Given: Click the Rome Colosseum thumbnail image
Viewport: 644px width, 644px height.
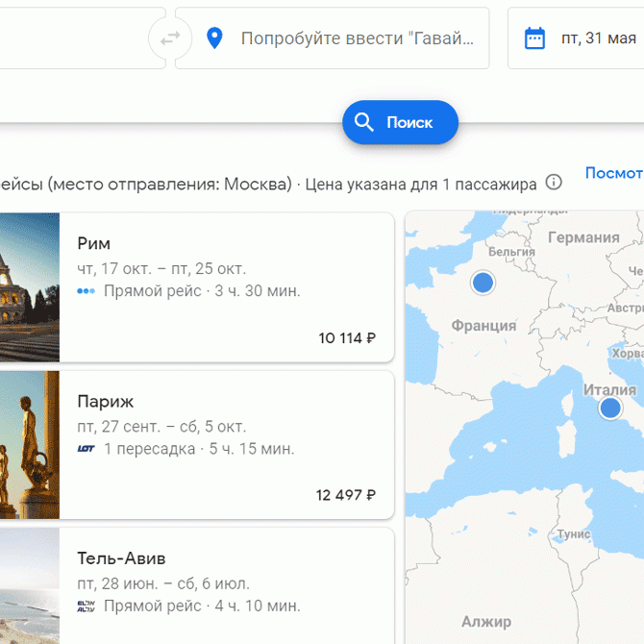Looking at the screenshot, I should [29, 287].
